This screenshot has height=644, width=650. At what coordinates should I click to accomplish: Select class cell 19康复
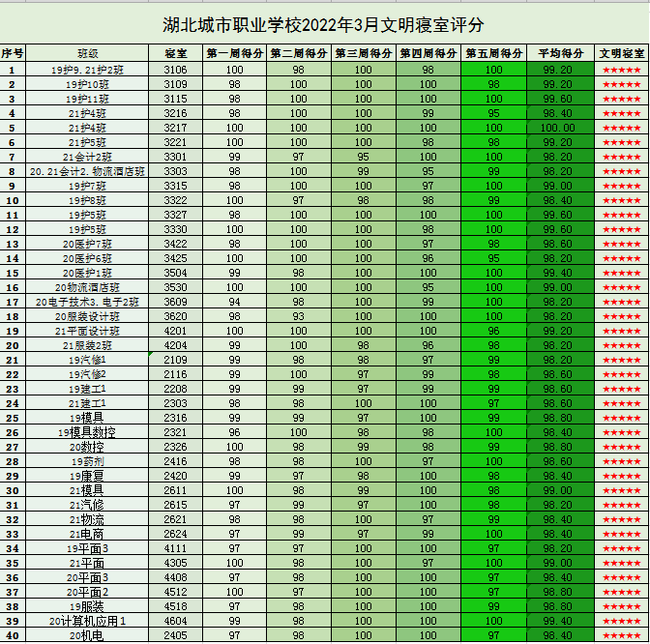87,476
